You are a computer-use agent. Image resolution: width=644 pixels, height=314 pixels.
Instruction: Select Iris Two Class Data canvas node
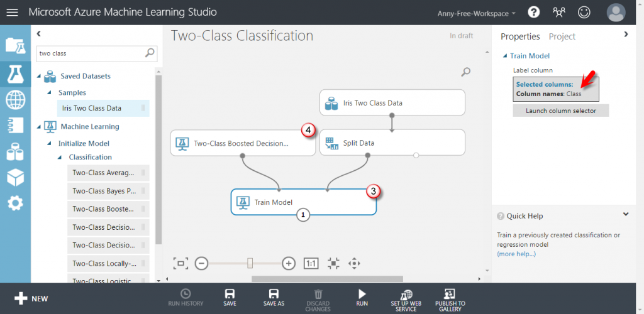pyautogui.click(x=392, y=102)
